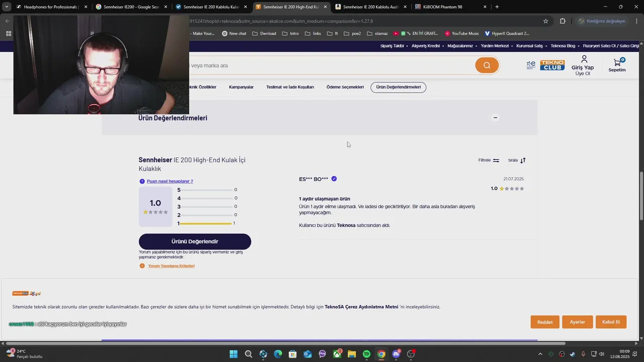Open Spotify from the taskbar
644x362 pixels.
[366, 354]
